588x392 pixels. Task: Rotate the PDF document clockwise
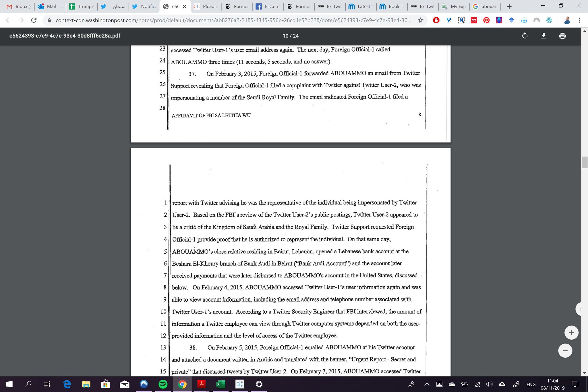click(525, 36)
